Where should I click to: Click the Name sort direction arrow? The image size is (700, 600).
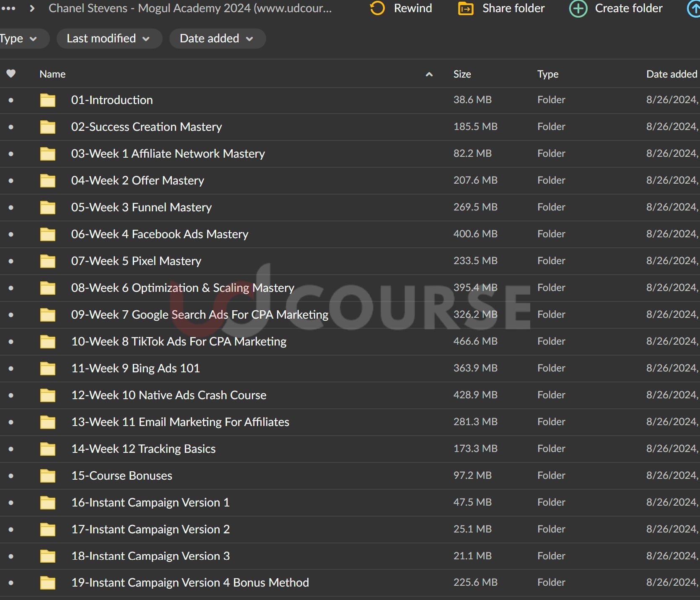(x=429, y=74)
